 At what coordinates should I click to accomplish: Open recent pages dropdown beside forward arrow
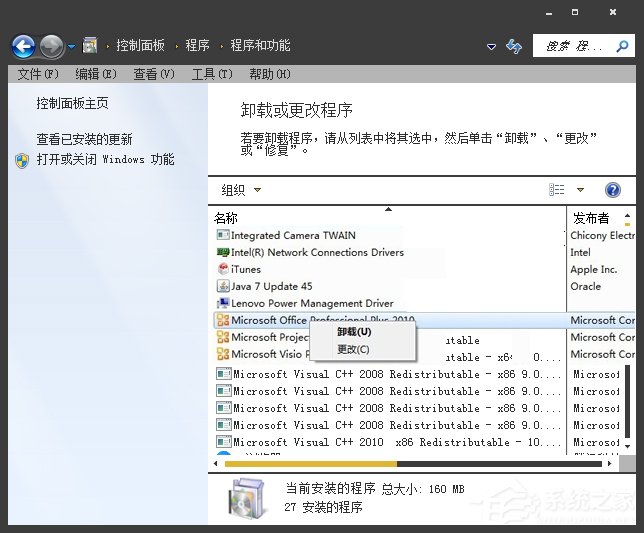pyautogui.click(x=71, y=46)
